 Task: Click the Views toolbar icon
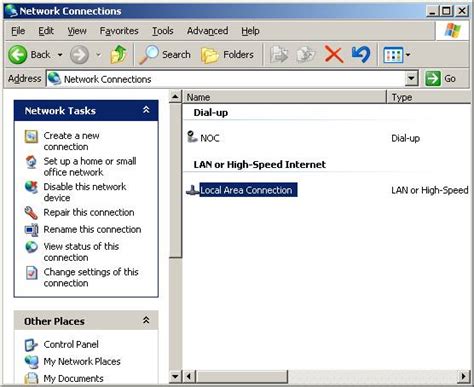[393, 55]
